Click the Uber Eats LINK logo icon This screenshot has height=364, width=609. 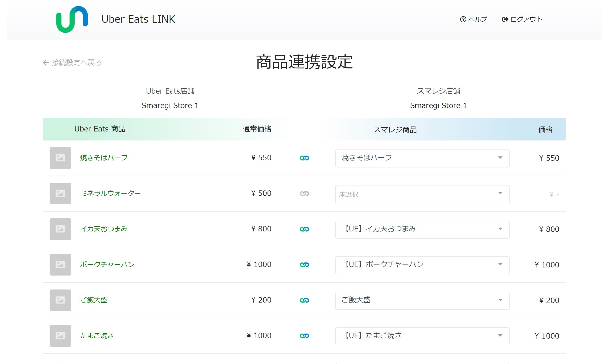tap(72, 19)
